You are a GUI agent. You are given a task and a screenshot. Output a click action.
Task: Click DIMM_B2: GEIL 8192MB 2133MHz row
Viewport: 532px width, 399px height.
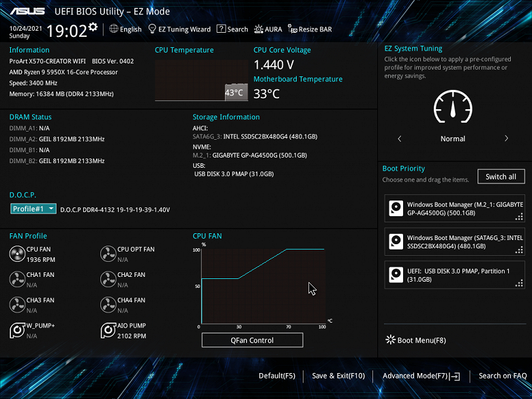click(57, 161)
